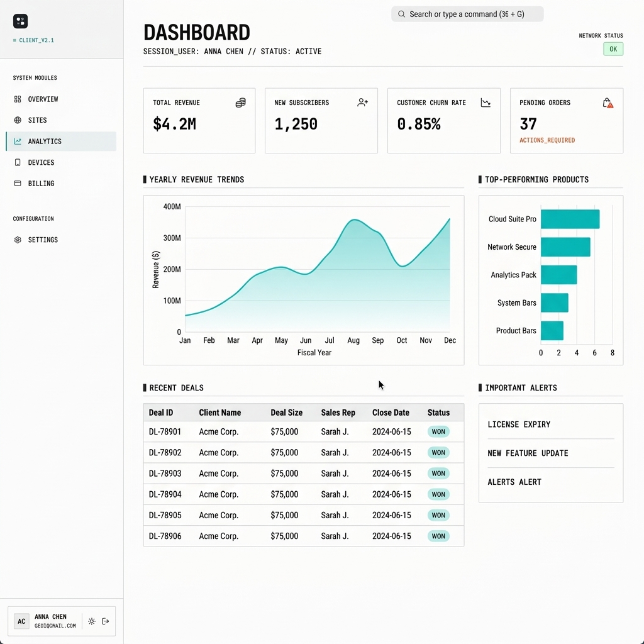Click the person-plus icon on New Subscribers card
644x644 pixels.
tap(362, 102)
